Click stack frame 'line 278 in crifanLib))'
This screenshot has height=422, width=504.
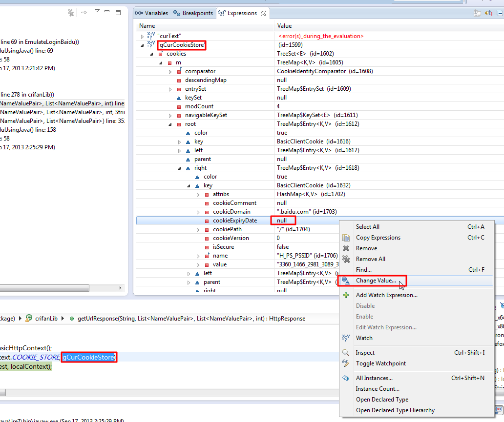point(27,95)
